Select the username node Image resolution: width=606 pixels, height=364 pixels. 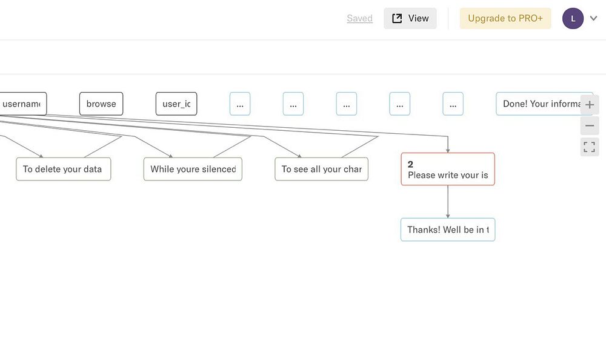pos(22,104)
